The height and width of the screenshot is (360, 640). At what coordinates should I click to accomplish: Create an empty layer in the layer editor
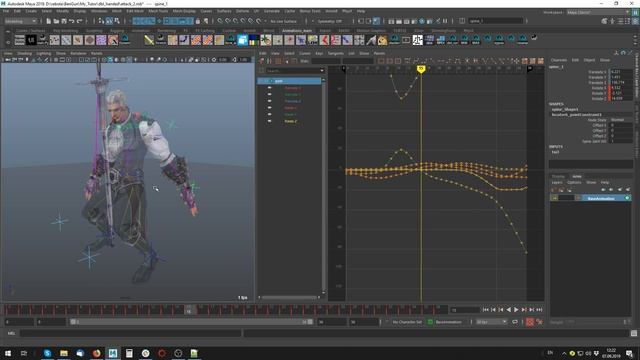click(620, 189)
